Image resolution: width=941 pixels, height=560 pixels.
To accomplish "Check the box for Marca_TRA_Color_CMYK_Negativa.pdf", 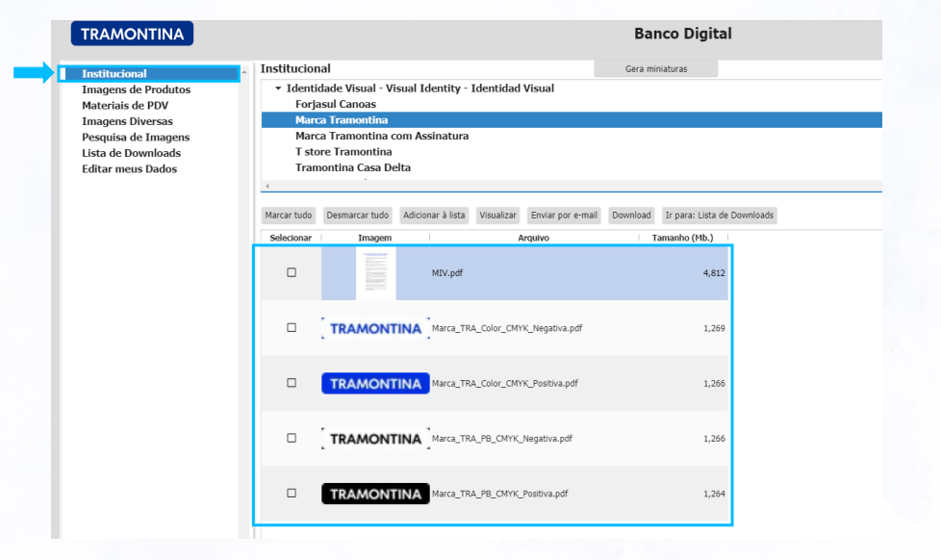I will point(292,328).
